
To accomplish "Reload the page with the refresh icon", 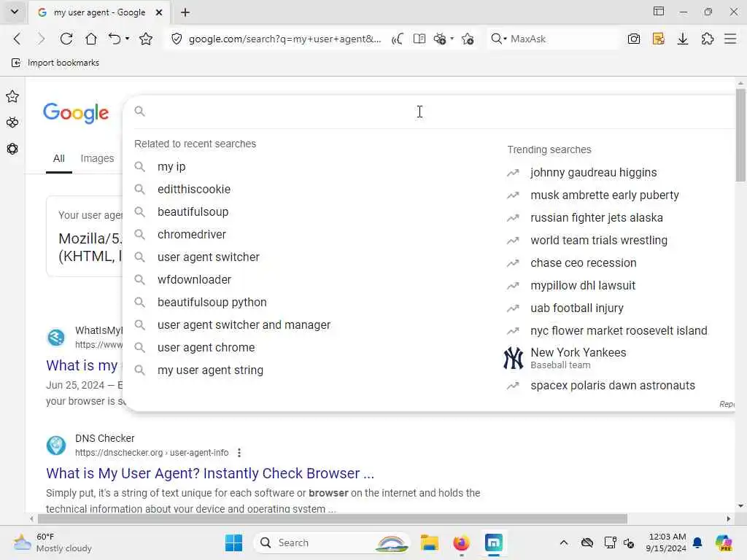I will click(x=66, y=39).
